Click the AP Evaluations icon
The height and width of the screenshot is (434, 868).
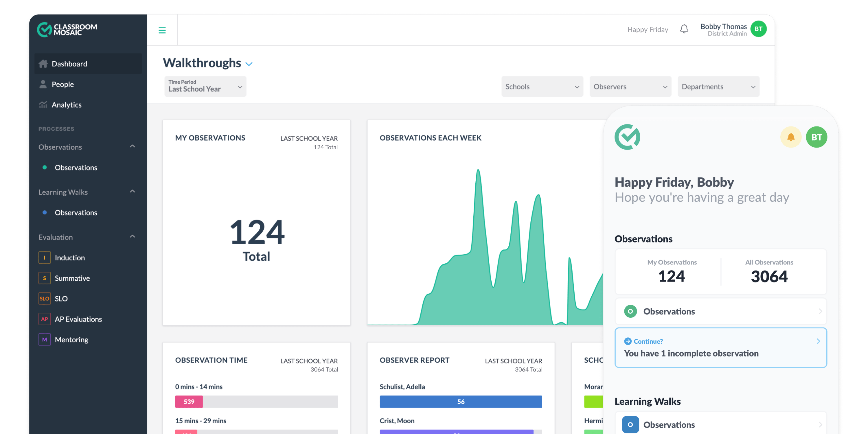pyautogui.click(x=45, y=319)
